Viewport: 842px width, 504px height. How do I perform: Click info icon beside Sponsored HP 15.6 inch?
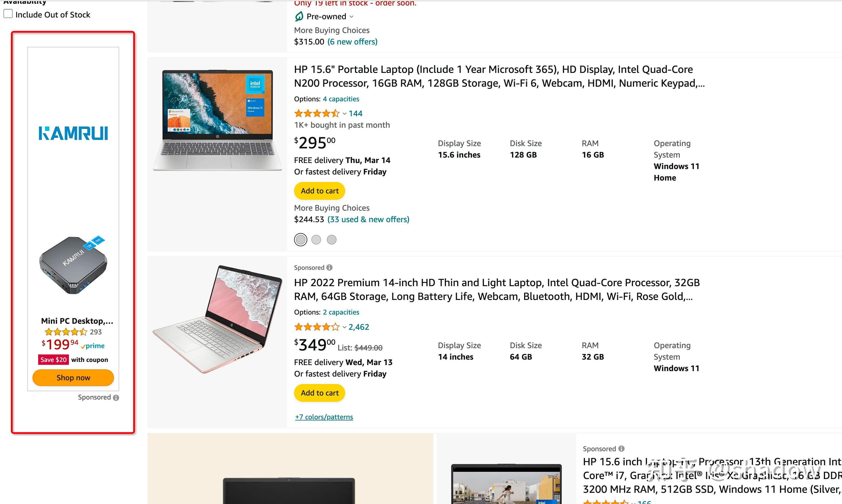621,449
